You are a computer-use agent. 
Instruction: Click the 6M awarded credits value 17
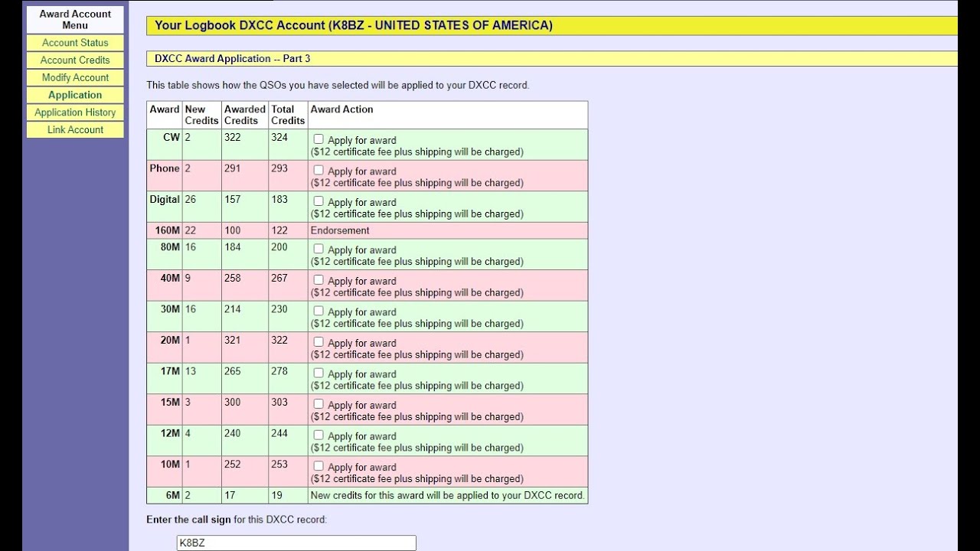(x=230, y=495)
